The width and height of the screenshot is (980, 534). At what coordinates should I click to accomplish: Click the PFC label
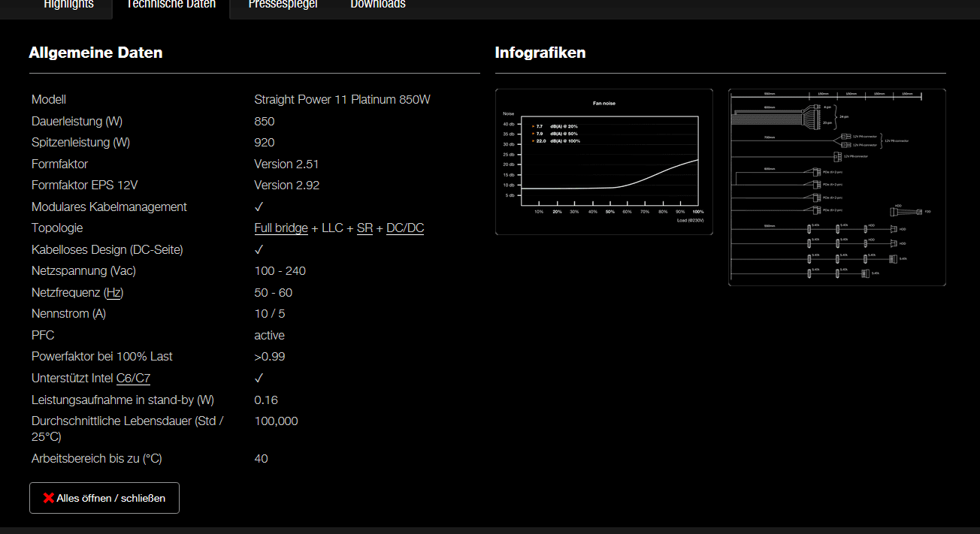(43, 336)
